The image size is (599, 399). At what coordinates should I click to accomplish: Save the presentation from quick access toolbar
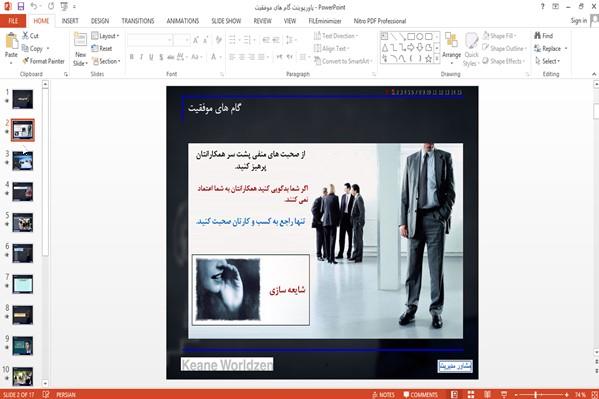point(21,6)
